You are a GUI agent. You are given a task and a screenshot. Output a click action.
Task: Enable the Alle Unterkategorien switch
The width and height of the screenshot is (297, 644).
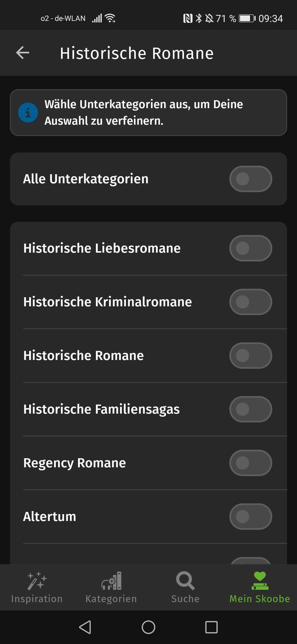pyautogui.click(x=251, y=179)
